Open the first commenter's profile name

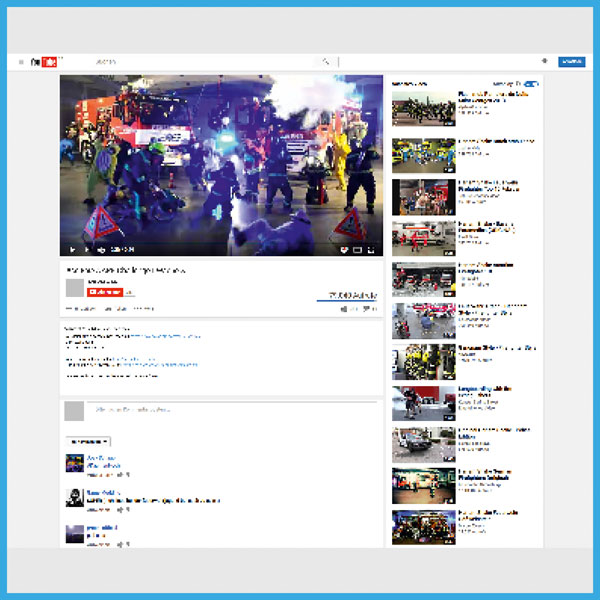click(100, 458)
